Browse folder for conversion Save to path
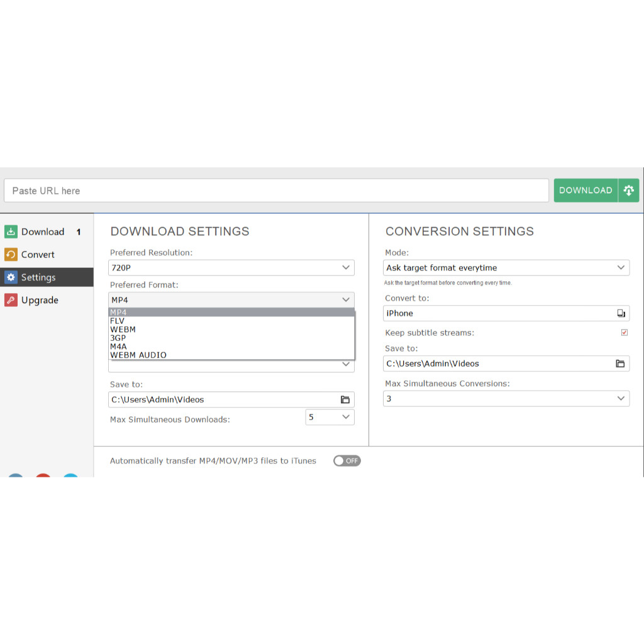The width and height of the screenshot is (644, 644). 620,364
